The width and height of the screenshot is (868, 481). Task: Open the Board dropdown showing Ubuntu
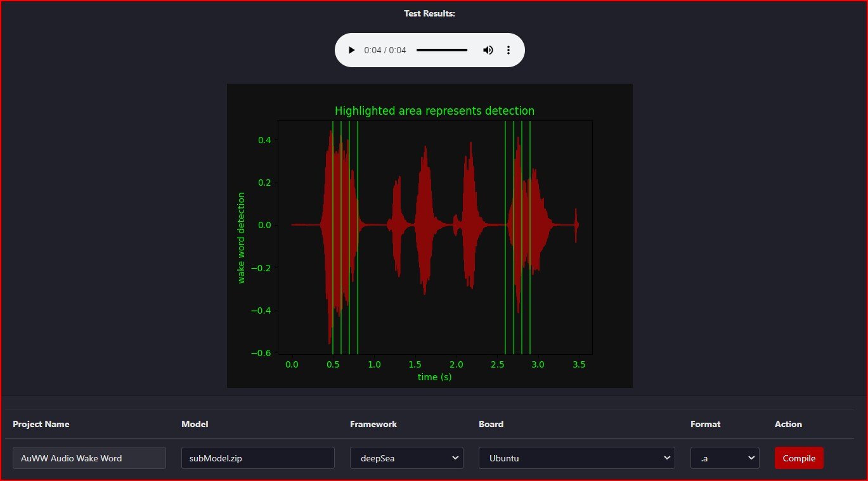coord(576,458)
